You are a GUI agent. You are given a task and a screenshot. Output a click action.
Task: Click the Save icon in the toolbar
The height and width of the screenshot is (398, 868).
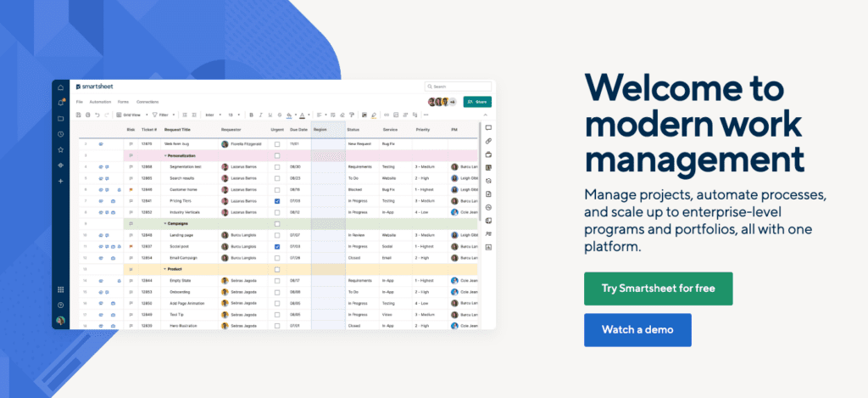point(78,115)
